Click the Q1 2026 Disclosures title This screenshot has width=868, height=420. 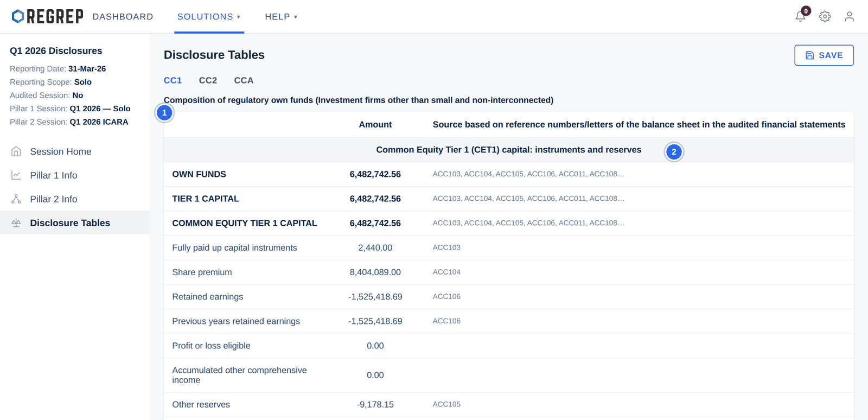tap(56, 50)
